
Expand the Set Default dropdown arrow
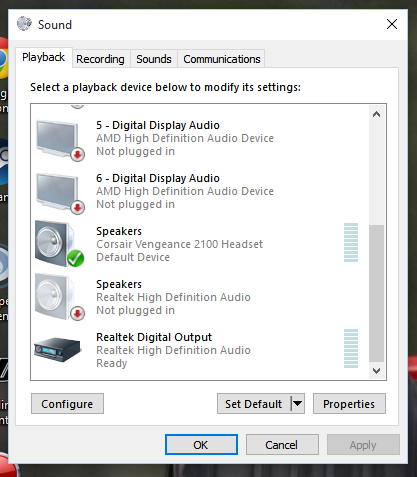[298, 404]
